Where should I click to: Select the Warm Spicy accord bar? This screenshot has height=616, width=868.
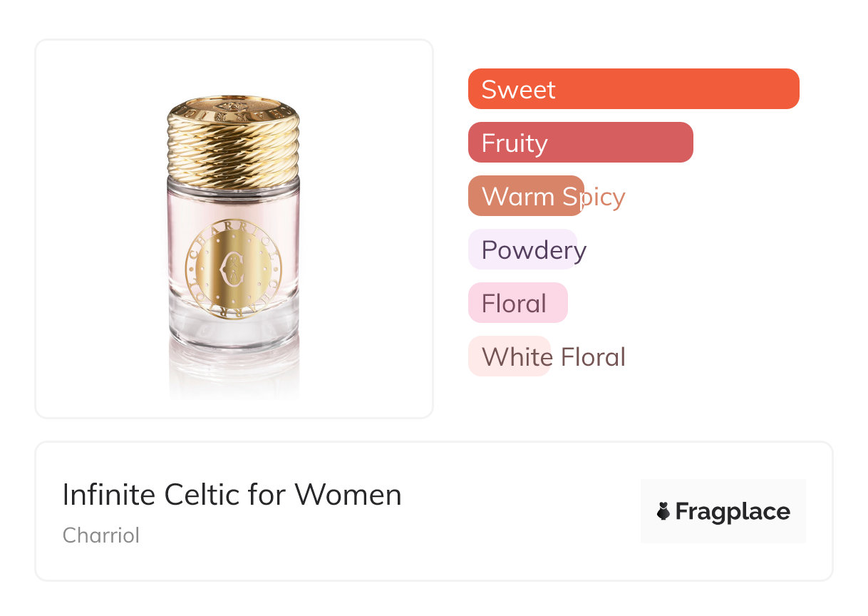point(526,196)
